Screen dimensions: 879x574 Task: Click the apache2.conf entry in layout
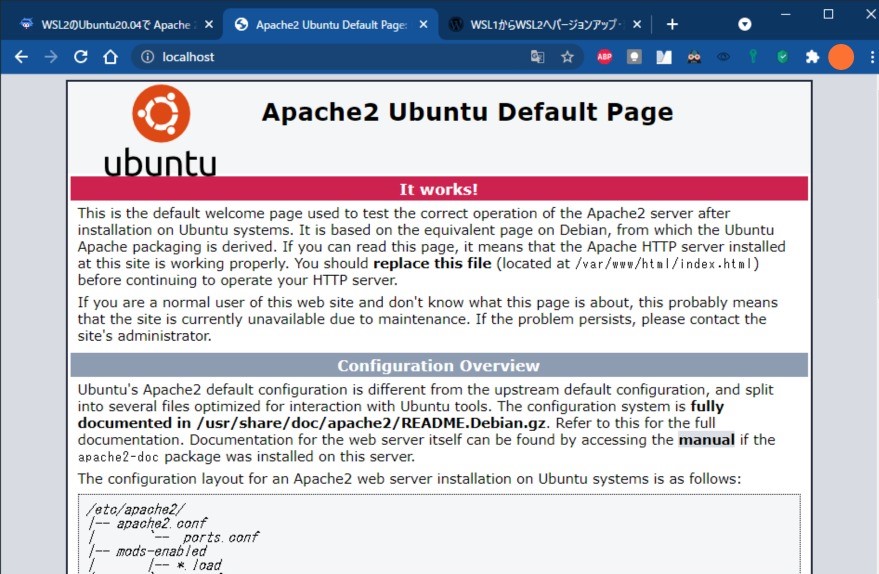coord(161,524)
